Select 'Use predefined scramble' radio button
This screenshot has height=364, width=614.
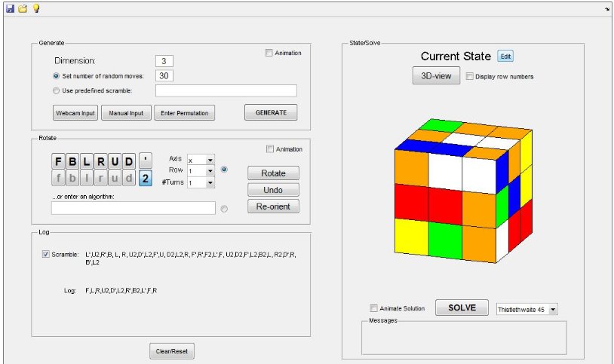56,90
